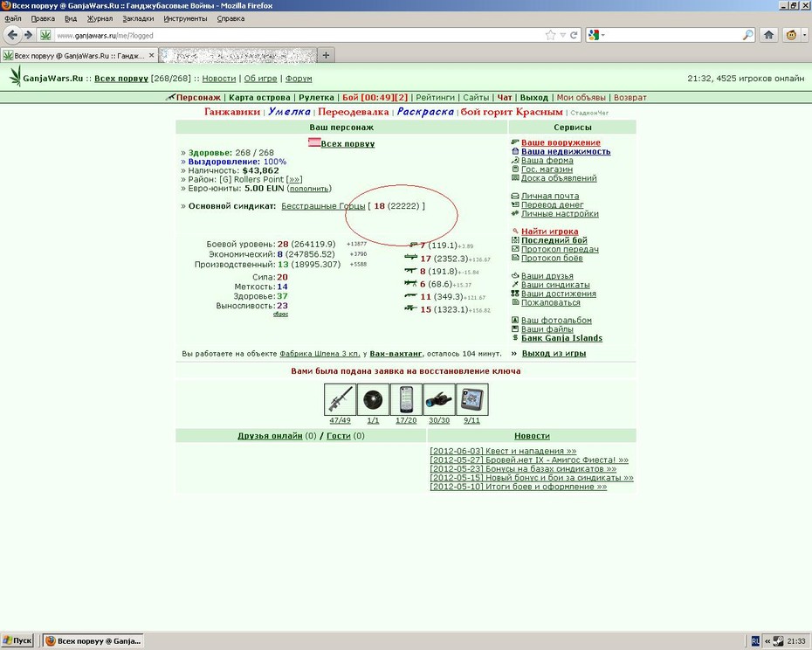Click the RU language indicator in system tray
Image resolution: width=812 pixels, height=650 pixels.
tap(755, 641)
